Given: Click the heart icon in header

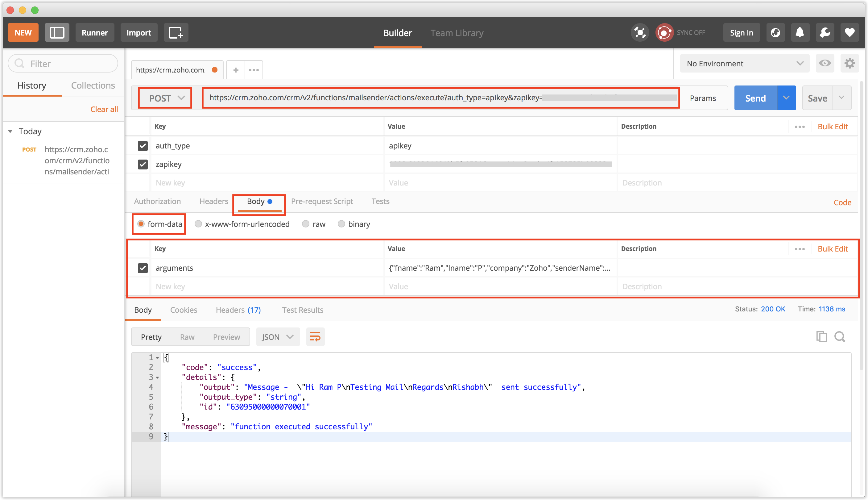Looking at the screenshot, I should coord(849,33).
